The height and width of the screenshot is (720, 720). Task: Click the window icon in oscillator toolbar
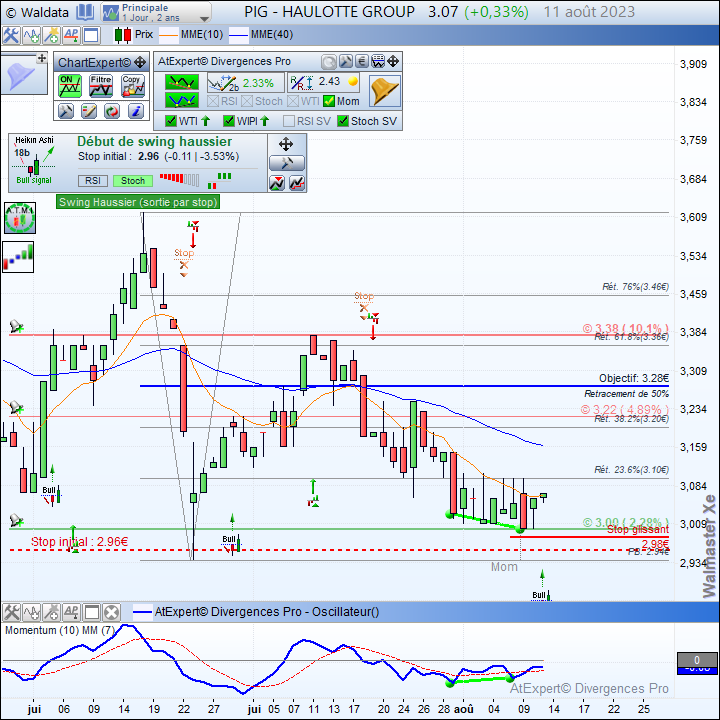91,613
